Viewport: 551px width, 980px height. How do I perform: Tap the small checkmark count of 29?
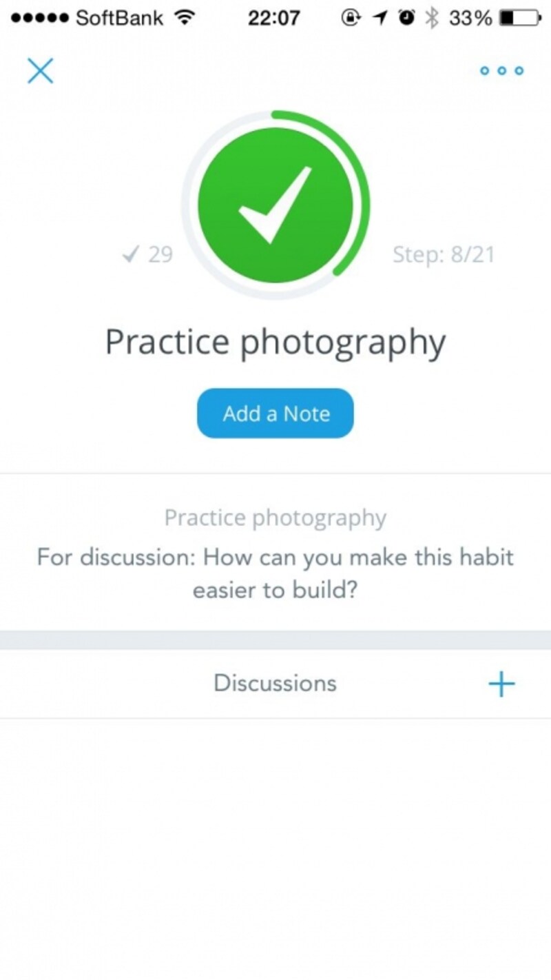tap(147, 254)
